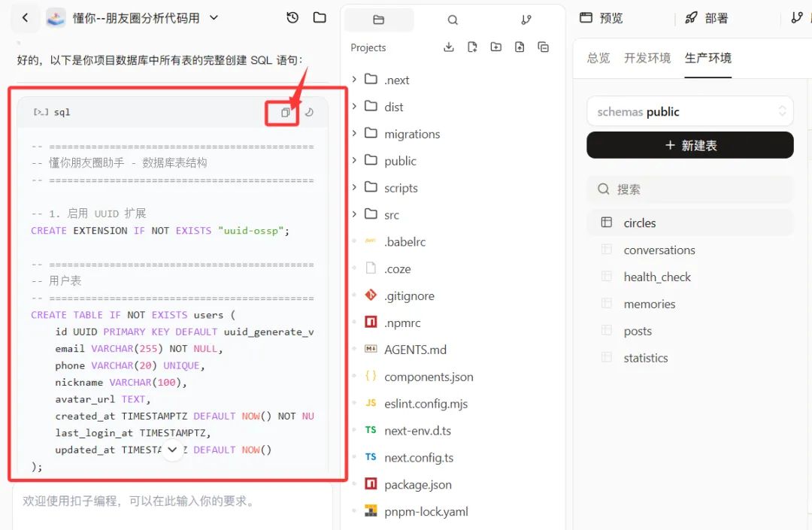Click the Projects panel heading

pyautogui.click(x=368, y=47)
